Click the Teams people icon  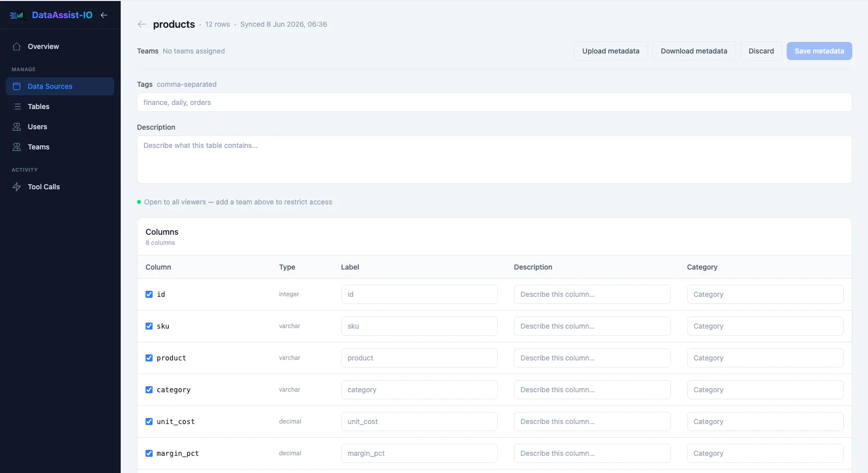pyautogui.click(x=17, y=147)
